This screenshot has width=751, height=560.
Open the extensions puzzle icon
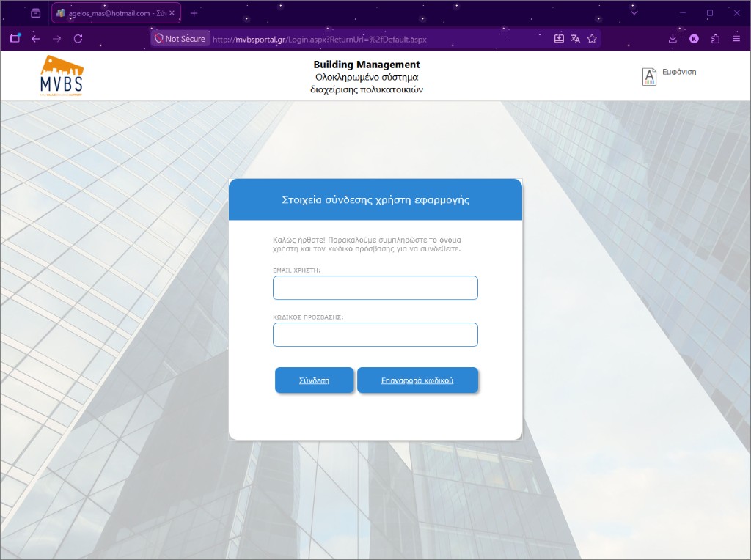click(x=715, y=39)
